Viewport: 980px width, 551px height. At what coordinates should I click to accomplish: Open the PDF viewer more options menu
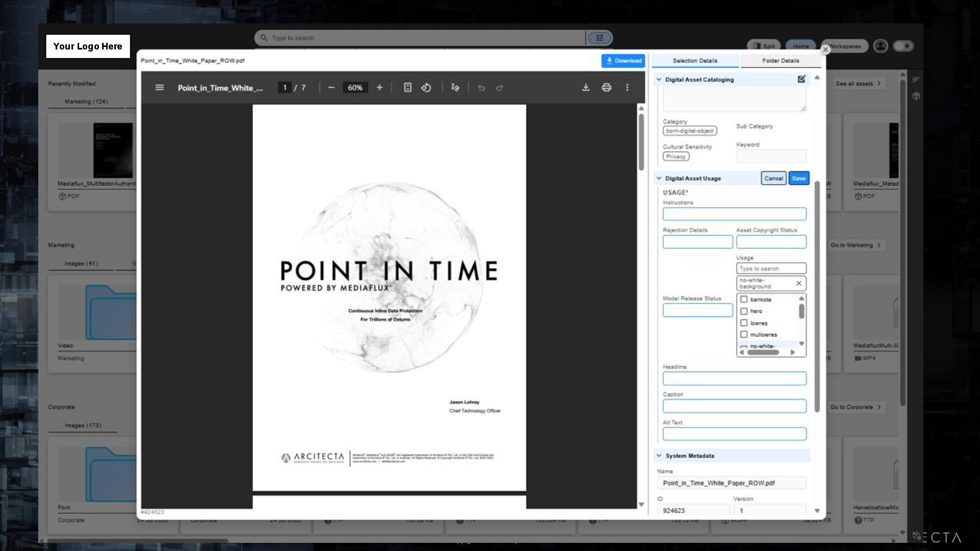(x=627, y=88)
